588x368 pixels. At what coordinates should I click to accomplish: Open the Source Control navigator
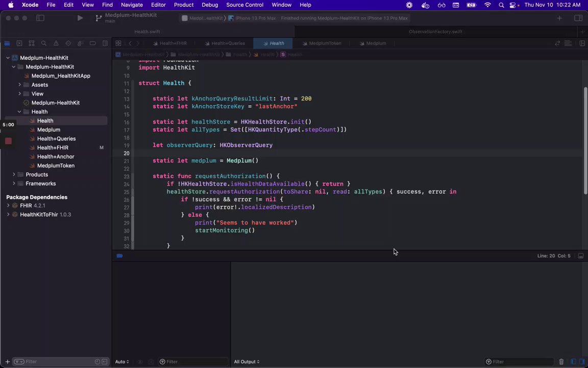[19, 43]
